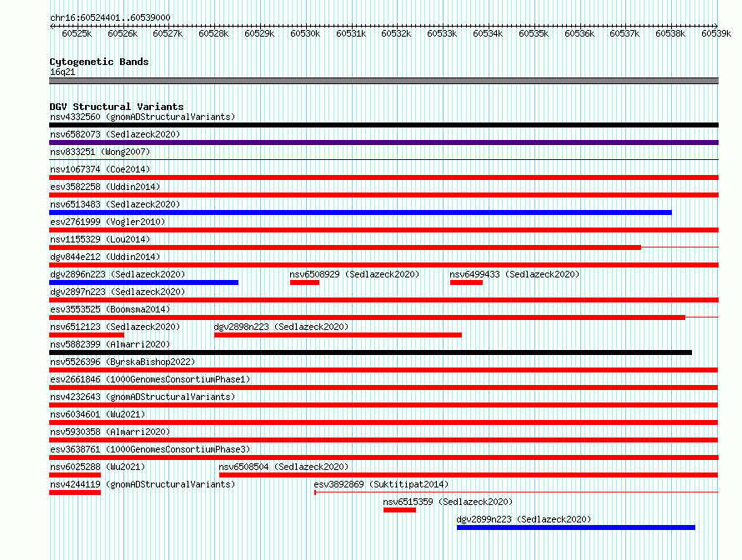The width and height of the screenshot is (742, 560).
Task: Click the red nsv6025288 variant bar
Action: click(x=75, y=475)
